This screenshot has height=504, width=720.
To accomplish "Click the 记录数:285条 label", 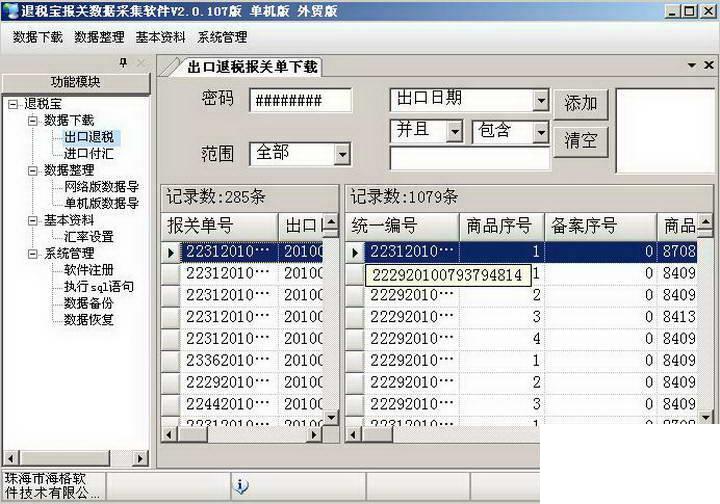I will coord(216,197).
